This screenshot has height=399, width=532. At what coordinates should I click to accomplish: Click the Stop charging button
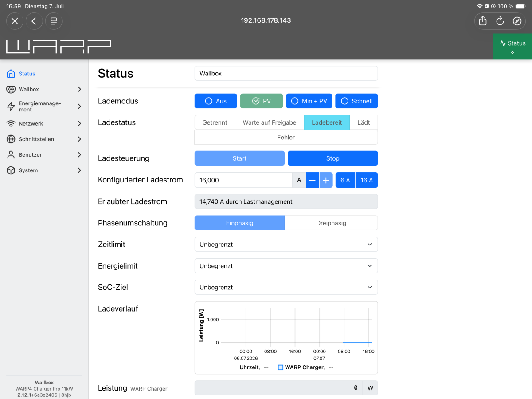(x=332, y=158)
